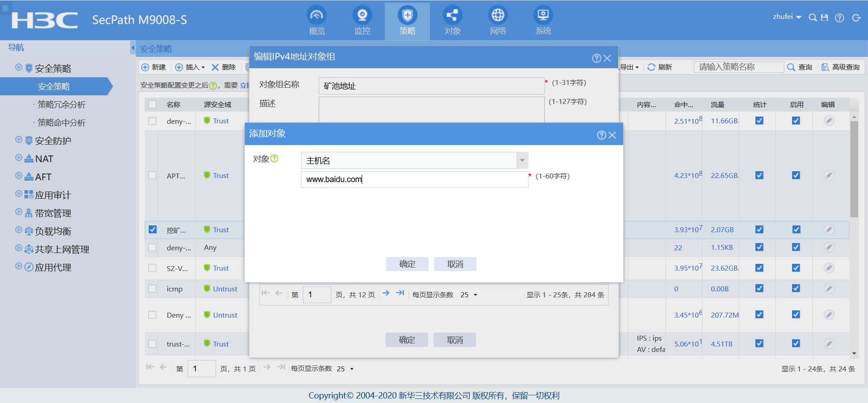Toggle 统计 checkbox for 1.15KB row
This screenshot has width=868, height=403.
pos(759,247)
